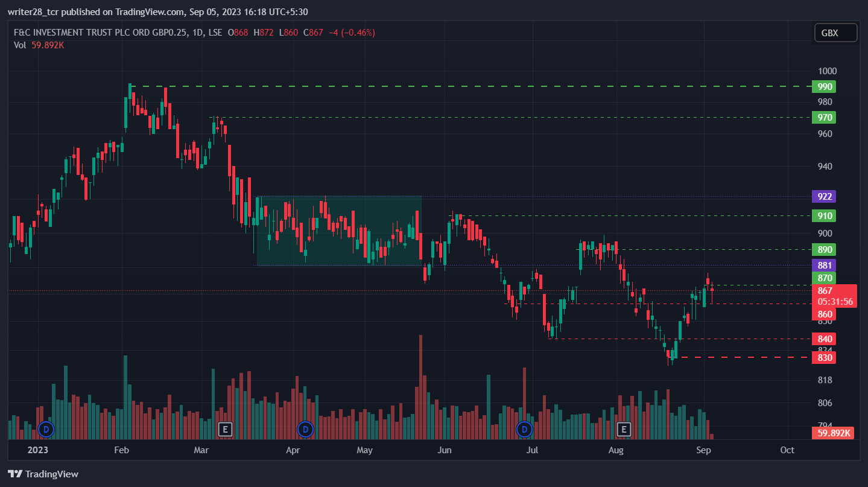Select the −4 (−0.46%) change value
The width and height of the screenshot is (868, 487).
351,33
